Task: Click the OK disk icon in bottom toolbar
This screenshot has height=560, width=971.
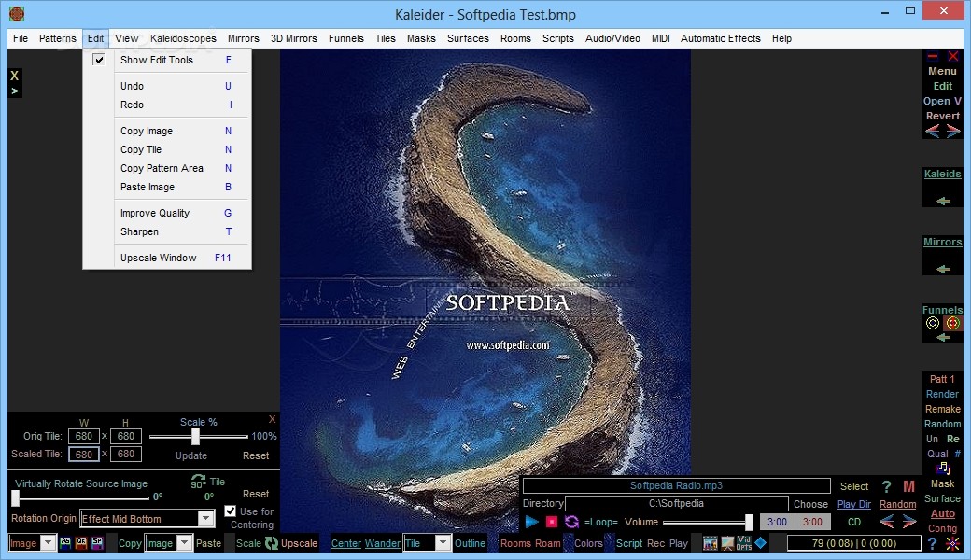Action: click(x=81, y=542)
